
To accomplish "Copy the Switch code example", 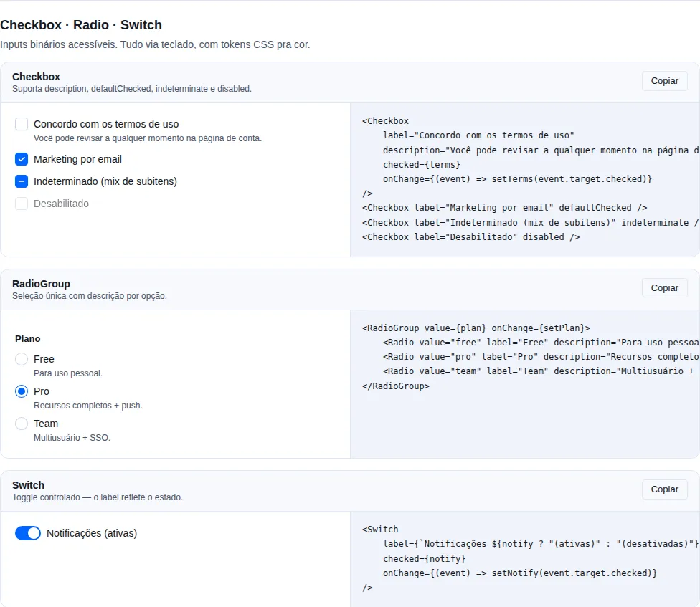I will [x=664, y=489].
